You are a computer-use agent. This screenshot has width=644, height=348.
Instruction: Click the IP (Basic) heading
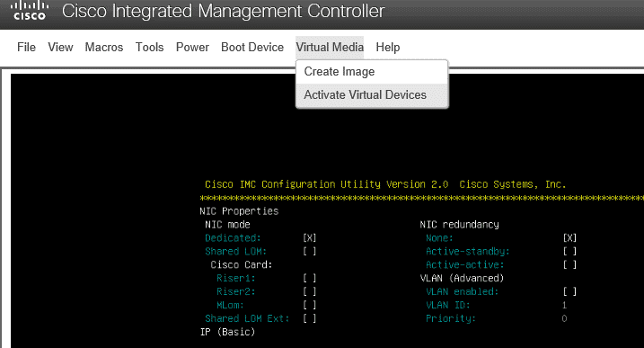point(227,332)
